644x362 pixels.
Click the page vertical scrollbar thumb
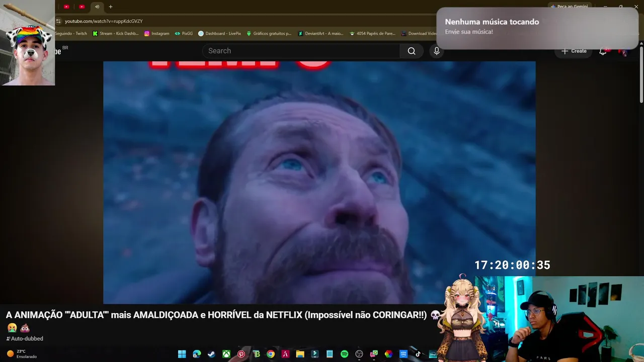641,75
